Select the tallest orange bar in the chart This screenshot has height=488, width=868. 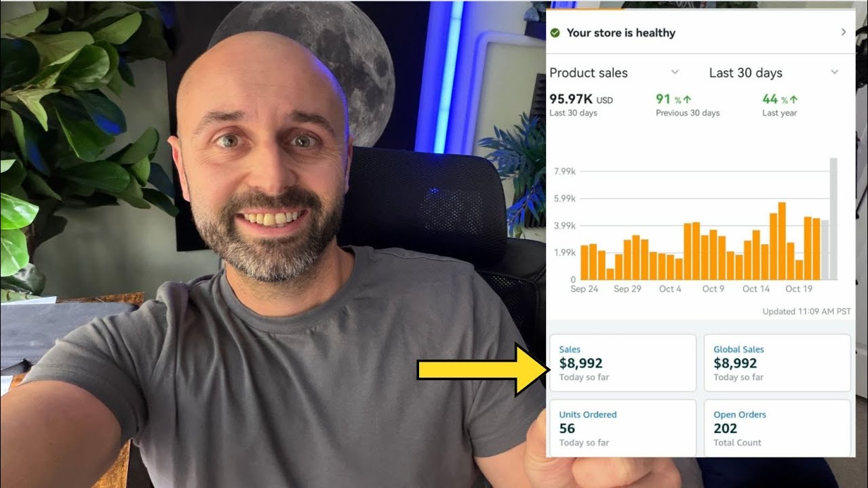782,241
